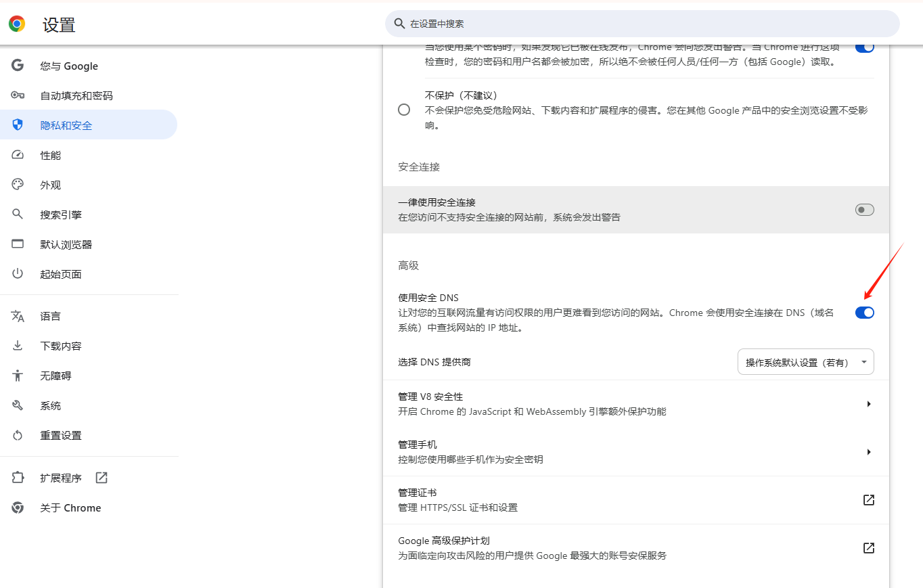Click the reset clock icon for 重置设置
Image resolution: width=923 pixels, height=588 pixels.
click(x=18, y=435)
